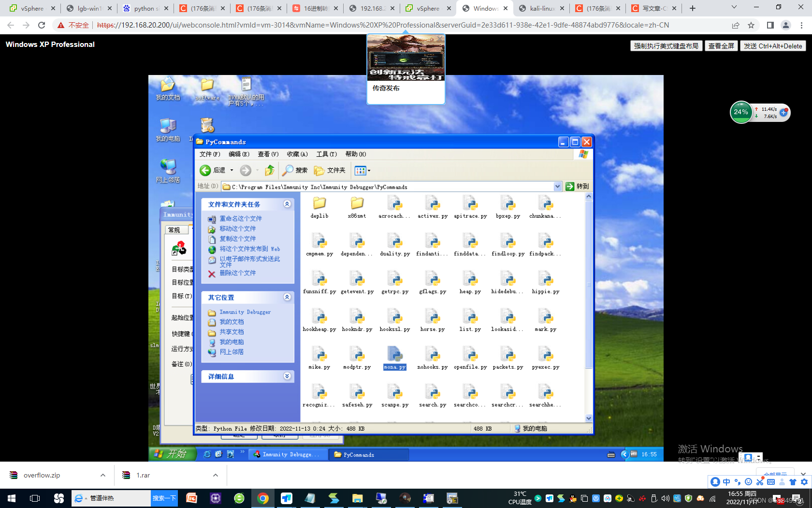Screen dimensions: 812x508
Task: Click 移动这个文件 task link
Action: pyautogui.click(x=238, y=229)
